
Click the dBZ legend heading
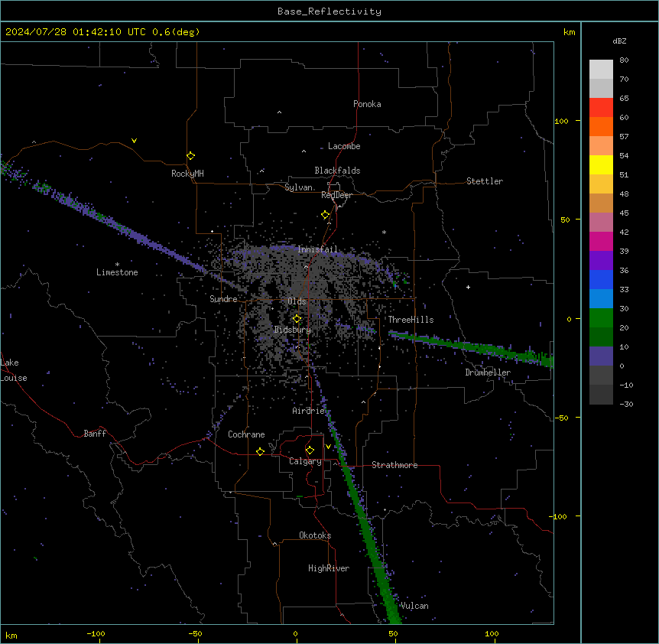point(619,41)
